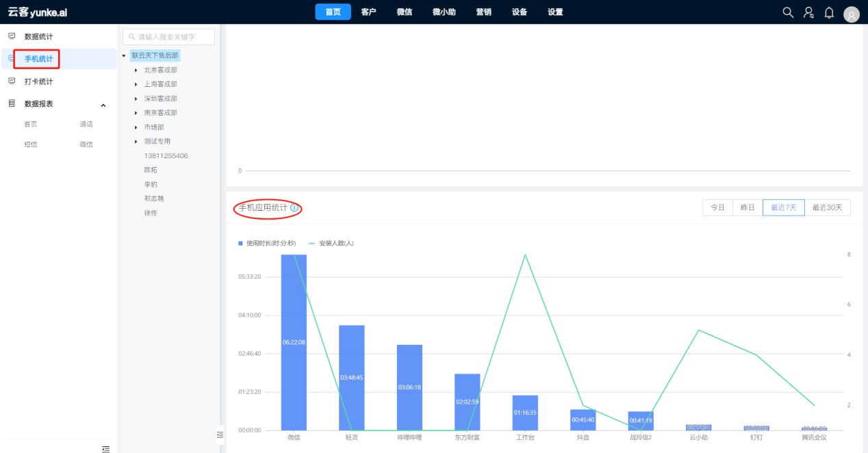Click the 云客 yunke.ai logo

[38, 12]
